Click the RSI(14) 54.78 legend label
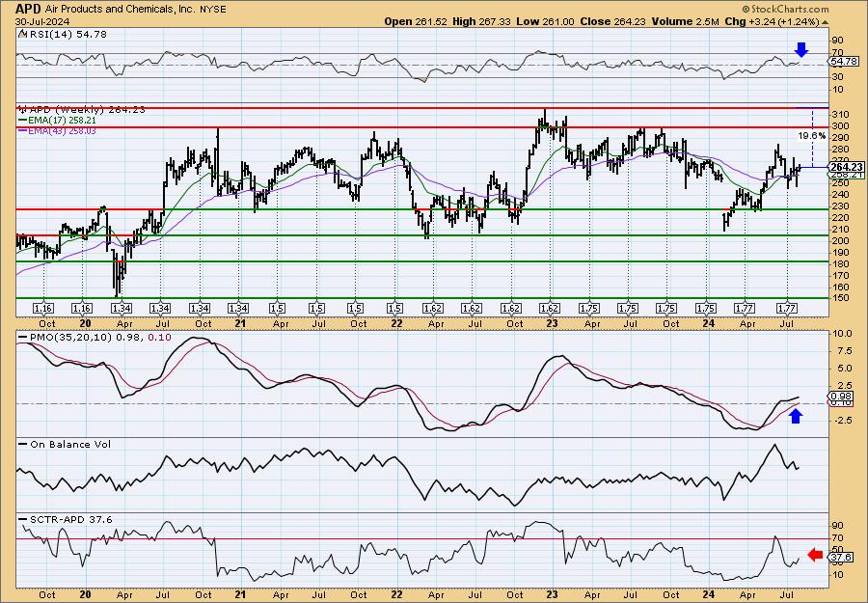The height and width of the screenshot is (603, 868). click(x=68, y=35)
